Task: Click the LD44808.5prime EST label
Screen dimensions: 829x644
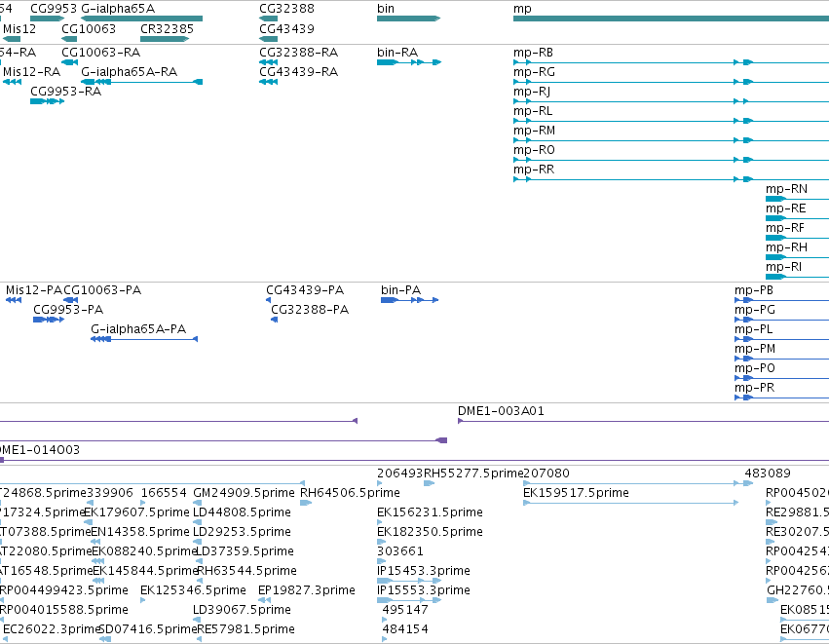Action: pos(242,512)
